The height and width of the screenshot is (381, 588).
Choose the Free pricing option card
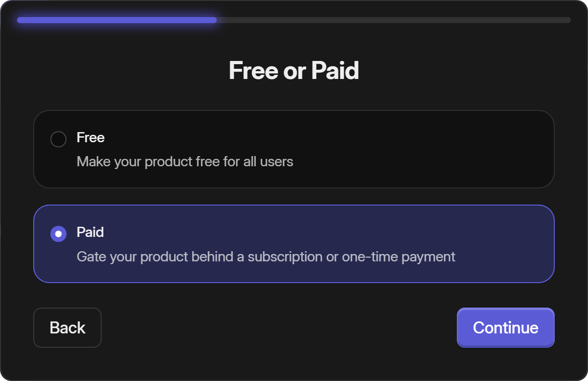pos(294,149)
